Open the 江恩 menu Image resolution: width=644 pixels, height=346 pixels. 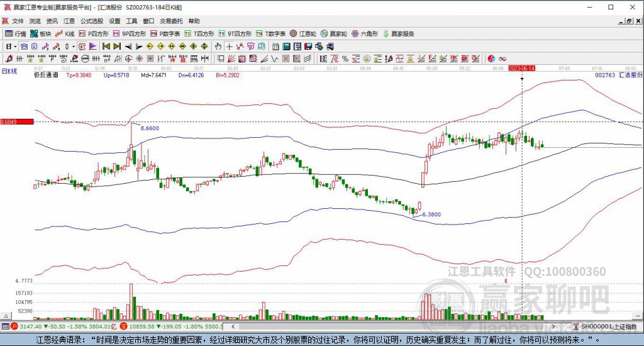(x=69, y=21)
